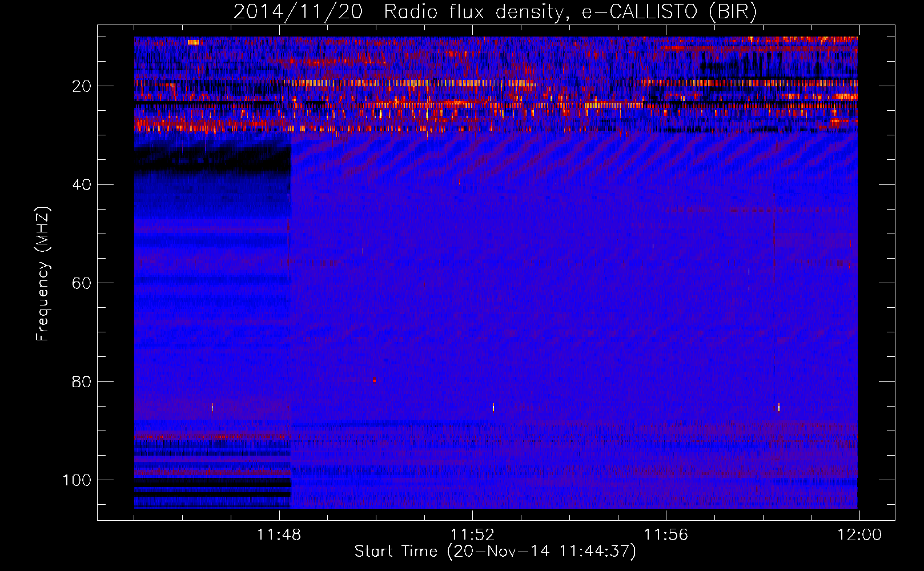This screenshot has width=924, height=571.
Task: Click the 11:48 time tick label
Action: coord(279,535)
